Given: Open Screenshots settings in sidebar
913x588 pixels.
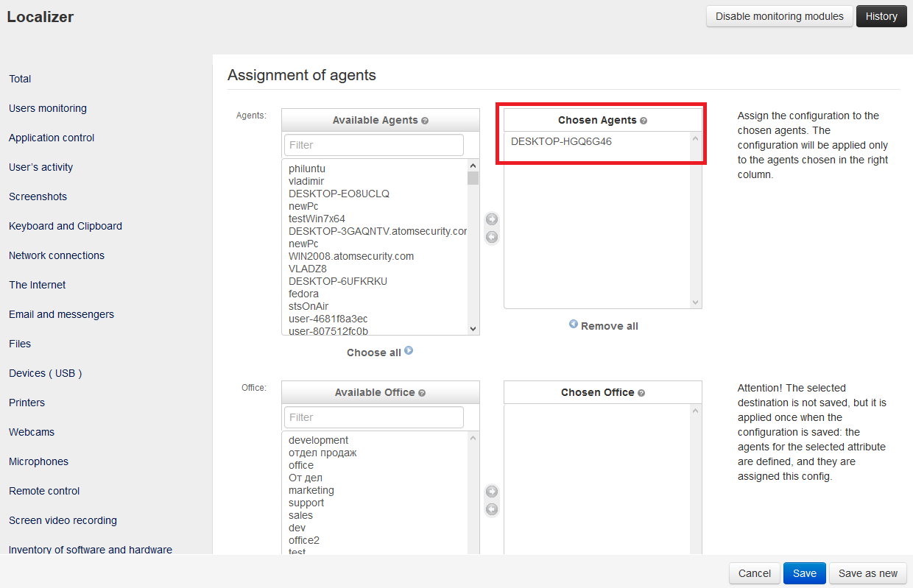Looking at the screenshot, I should [38, 196].
